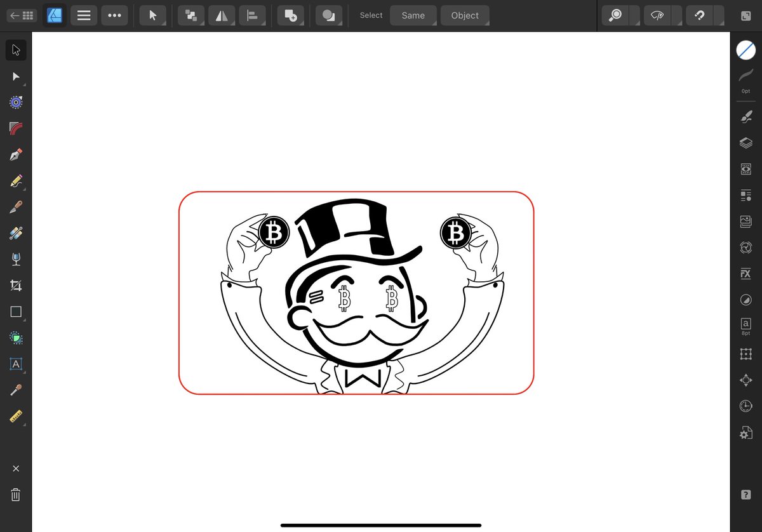Toggle snapping with the magnet icon
The height and width of the screenshot is (532, 762).
(x=700, y=15)
